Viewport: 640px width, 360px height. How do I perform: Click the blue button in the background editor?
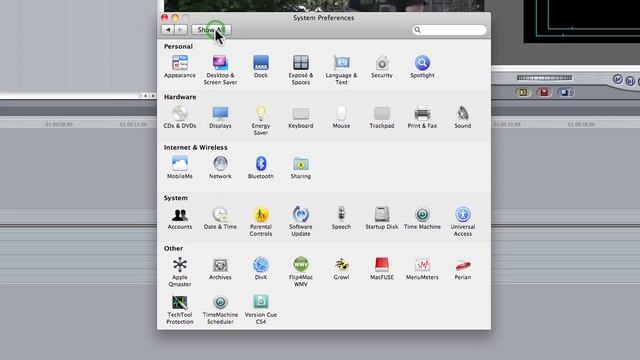pyautogui.click(x=565, y=93)
